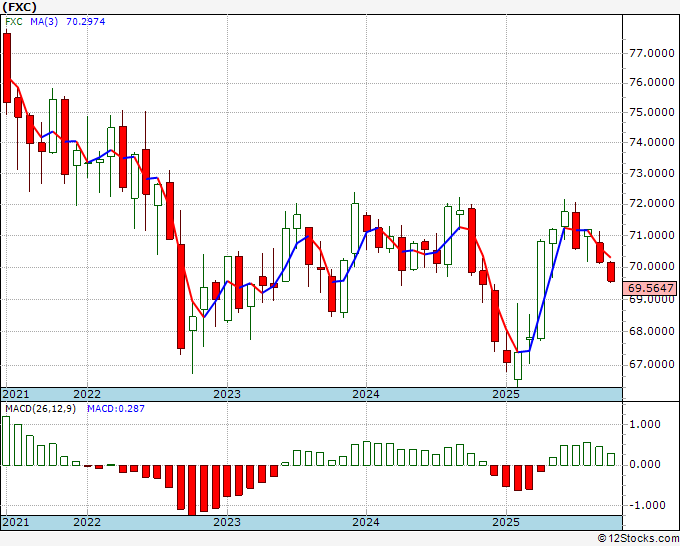The width and height of the screenshot is (680, 546).
Task: Click the 2024 marker on price timeline
Action: [366, 394]
